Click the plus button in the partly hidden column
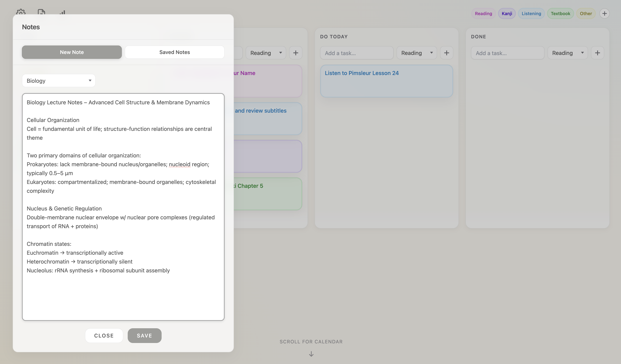 (296, 53)
